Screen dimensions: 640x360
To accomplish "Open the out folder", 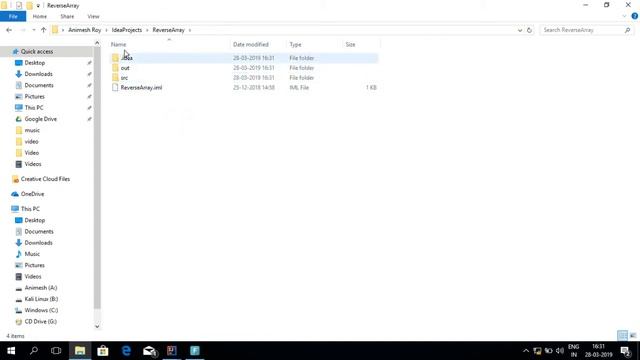I will point(244,68).
